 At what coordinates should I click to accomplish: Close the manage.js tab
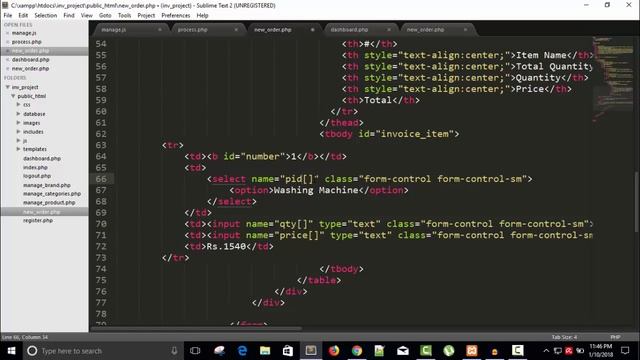click(x=160, y=30)
